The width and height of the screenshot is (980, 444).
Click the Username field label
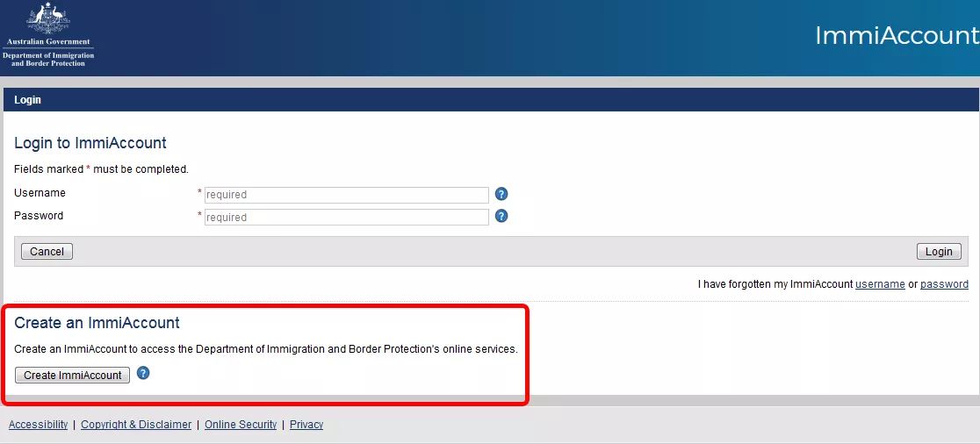pyautogui.click(x=40, y=193)
